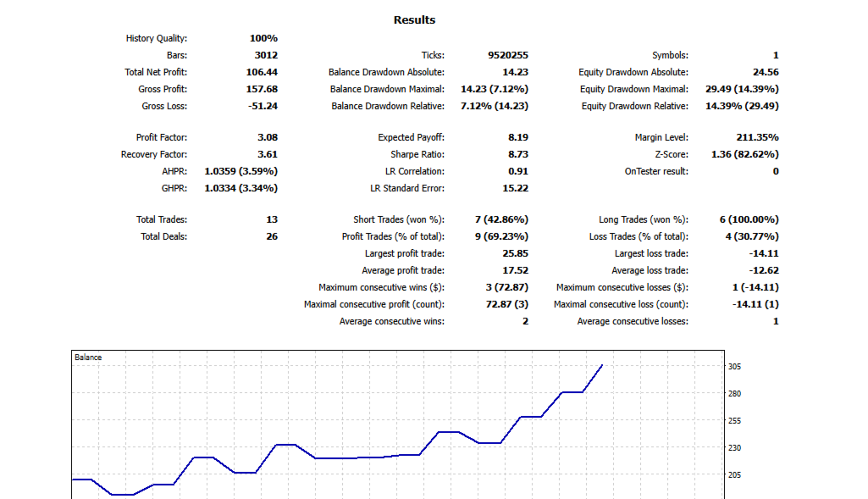
Task: Click the Sharpe Ratio value 8.73
Action: 518,154
